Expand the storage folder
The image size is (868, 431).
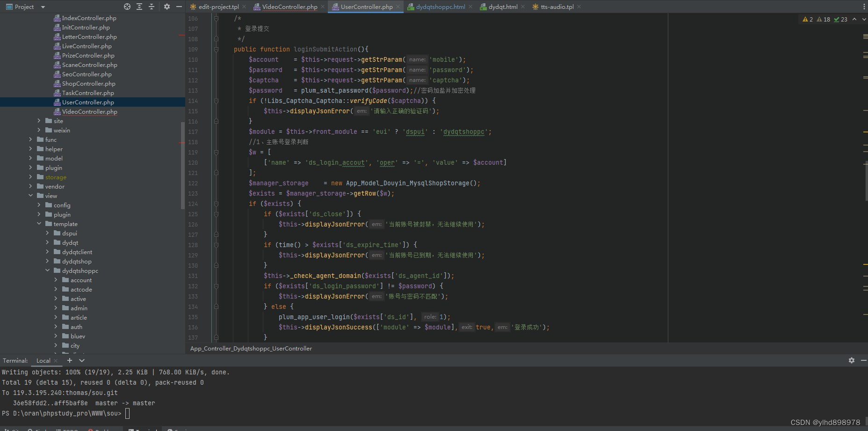click(x=30, y=177)
